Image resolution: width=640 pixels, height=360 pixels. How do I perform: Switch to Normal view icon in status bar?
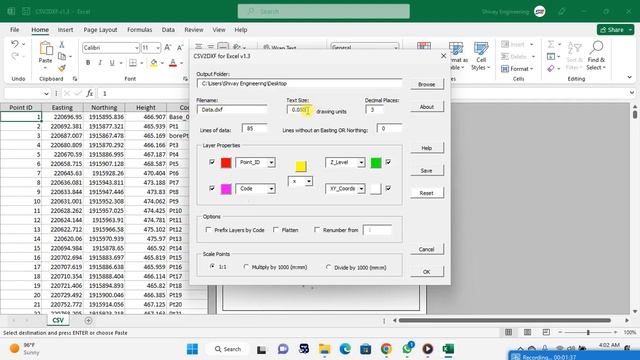[509, 332]
